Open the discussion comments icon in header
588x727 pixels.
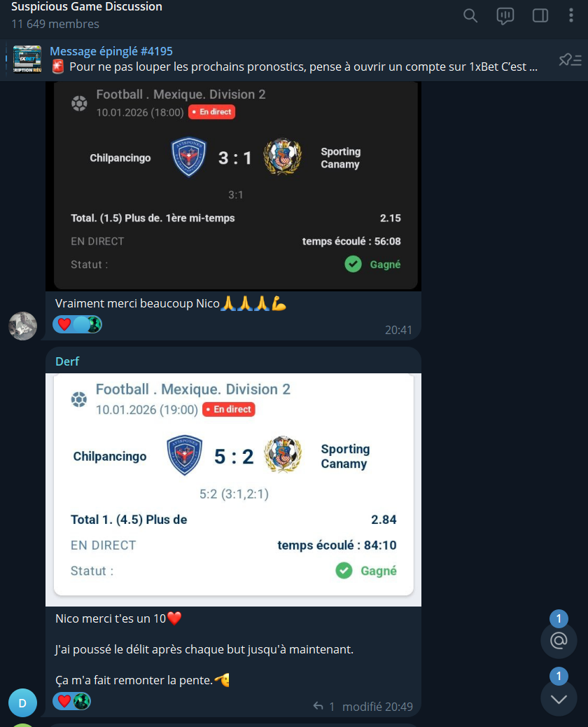pos(505,16)
